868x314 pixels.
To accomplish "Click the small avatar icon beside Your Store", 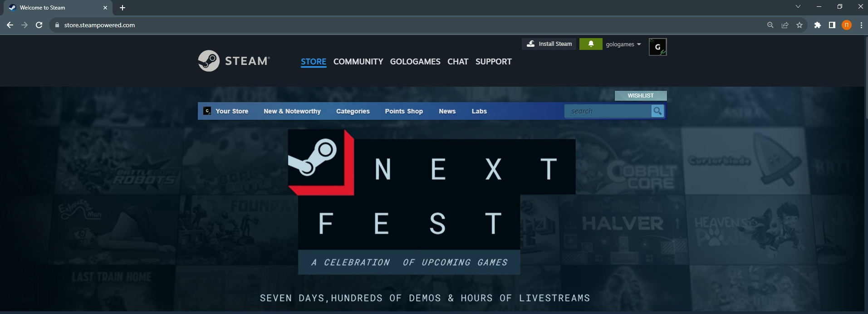I will point(207,111).
